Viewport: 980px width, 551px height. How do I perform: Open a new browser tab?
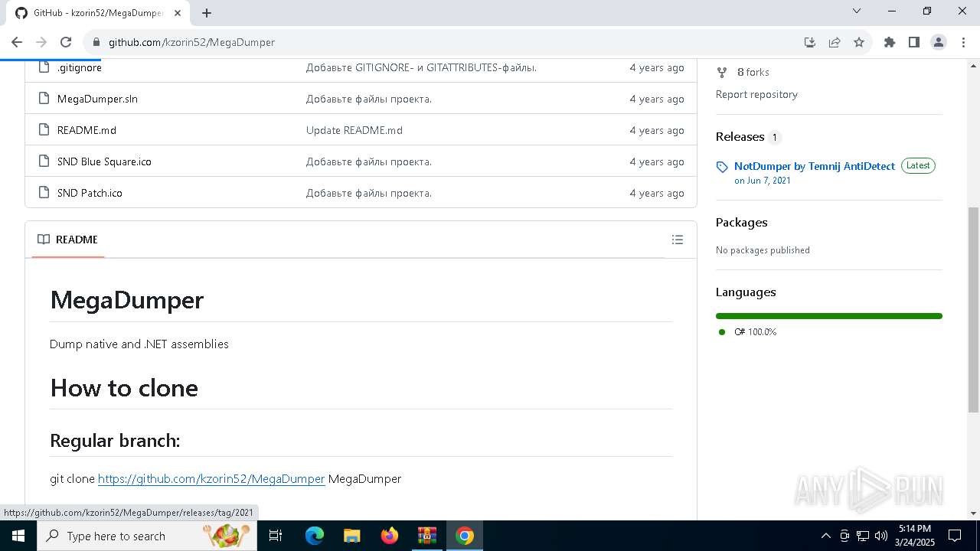pyautogui.click(x=207, y=13)
